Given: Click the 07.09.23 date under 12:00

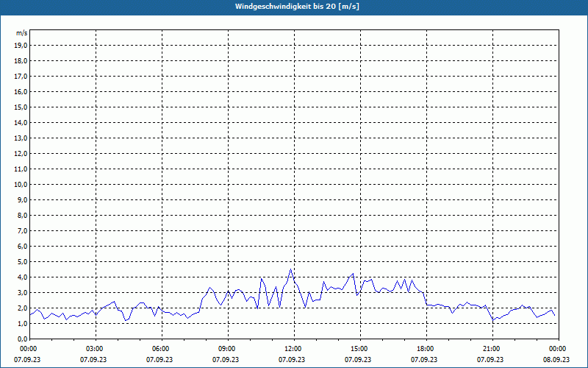Looking at the screenshot, I should (292, 360).
